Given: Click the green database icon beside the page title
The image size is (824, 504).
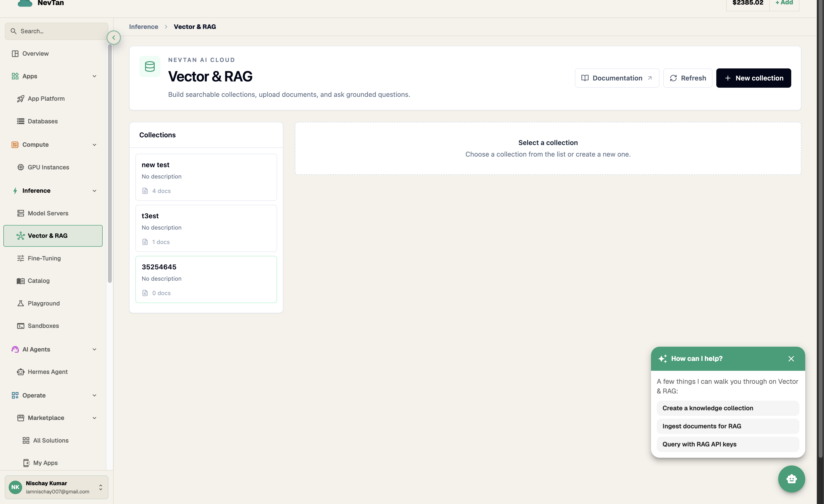Looking at the screenshot, I should pyautogui.click(x=149, y=66).
